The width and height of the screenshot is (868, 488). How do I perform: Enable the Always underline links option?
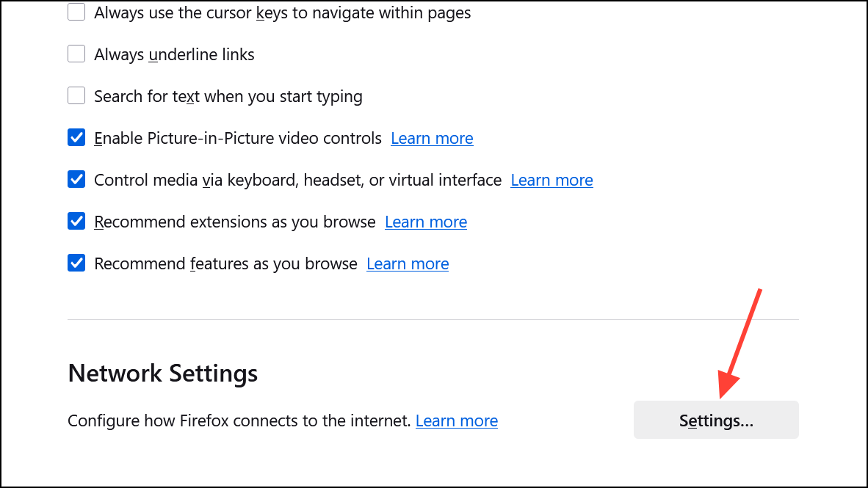(76, 54)
